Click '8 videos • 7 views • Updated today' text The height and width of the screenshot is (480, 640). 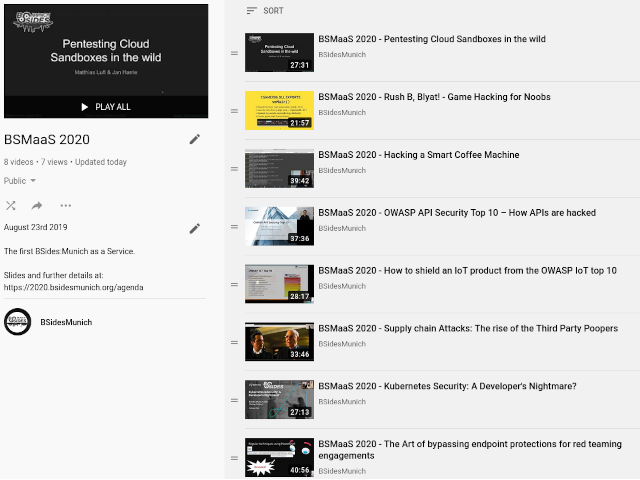click(x=65, y=162)
